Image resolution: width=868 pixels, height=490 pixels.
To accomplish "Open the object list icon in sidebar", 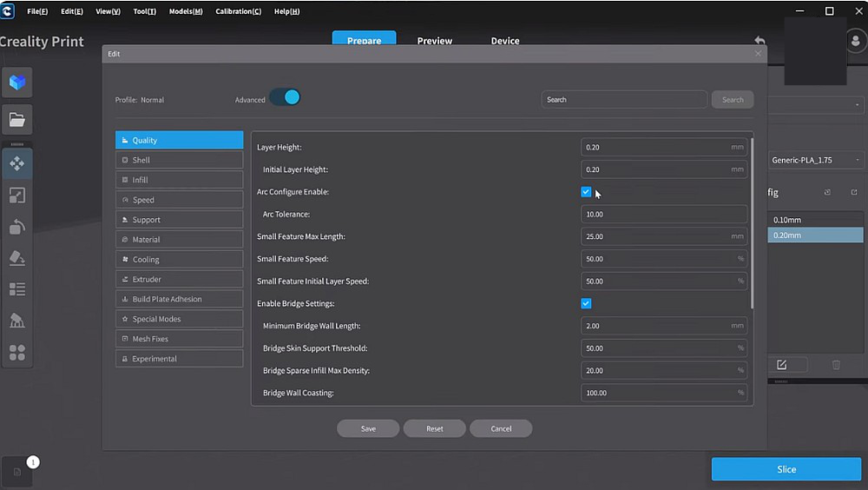I will click(x=17, y=289).
